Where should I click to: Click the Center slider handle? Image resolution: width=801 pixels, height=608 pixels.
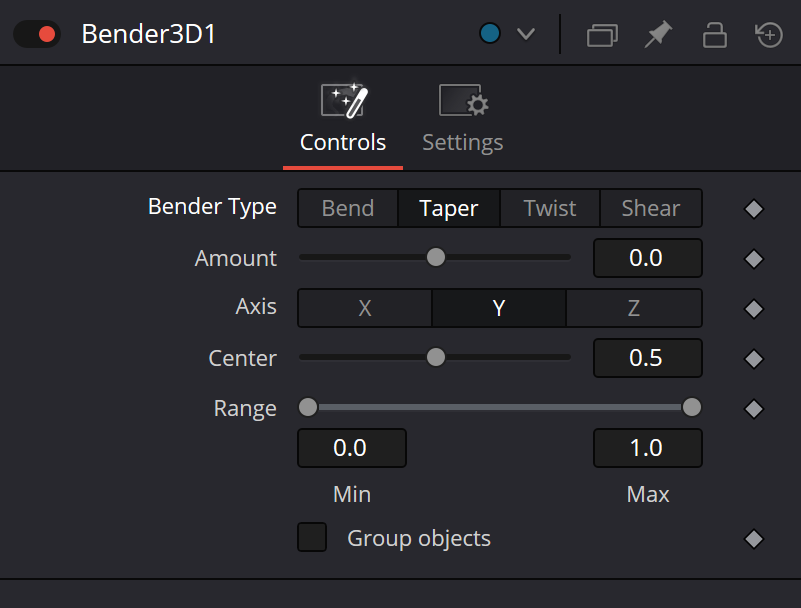coord(436,357)
